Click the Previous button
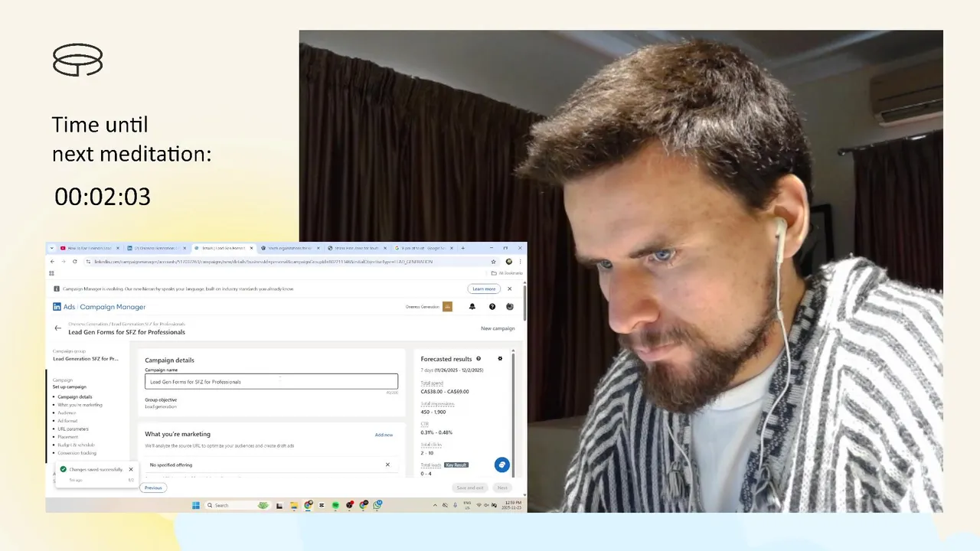The height and width of the screenshot is (551, 980). coord(153,487)
